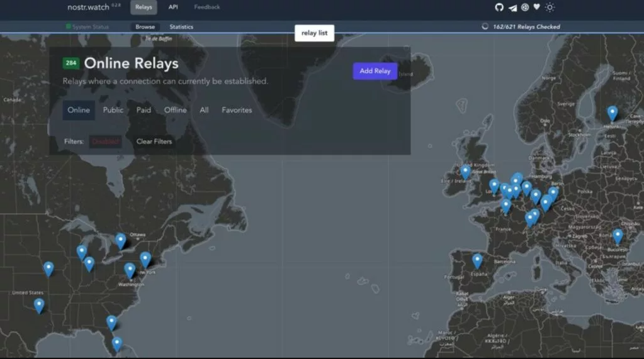
Task: Open the GitHub repository icon
Action: pos(499,8)
